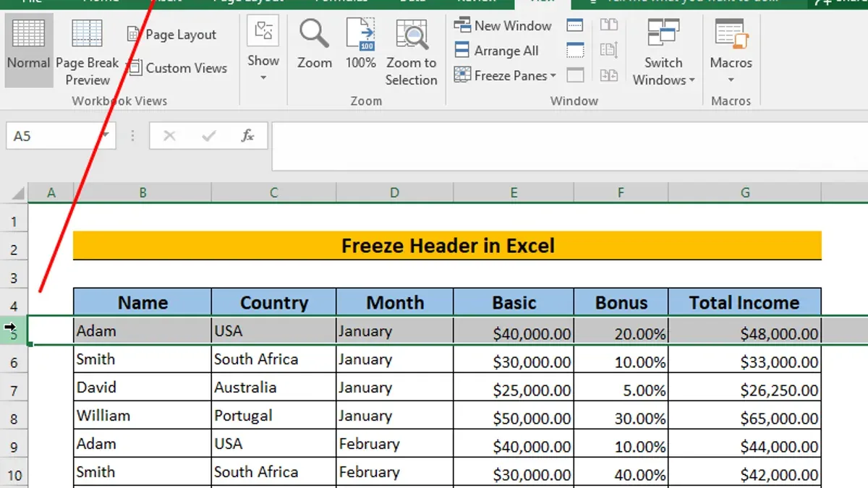Click the Split window icon
This screenshot has height=488, width=868.
coord(575,25)
